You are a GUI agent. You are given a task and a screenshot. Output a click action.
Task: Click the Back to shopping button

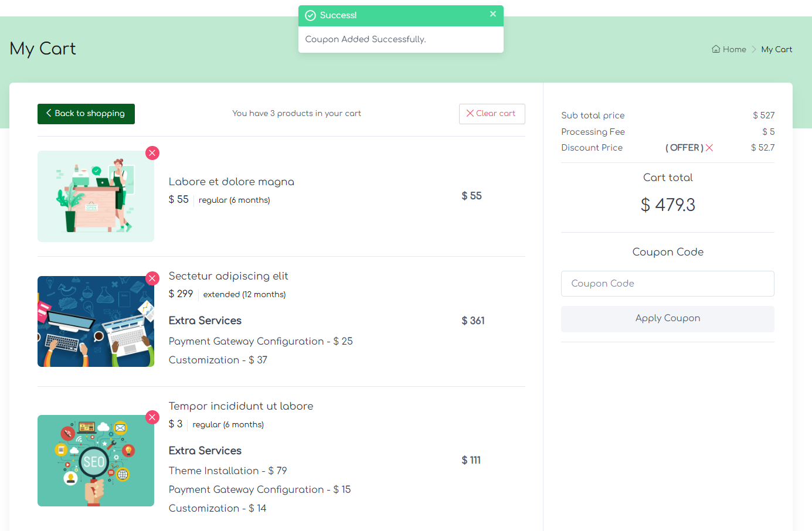(86, 114)
